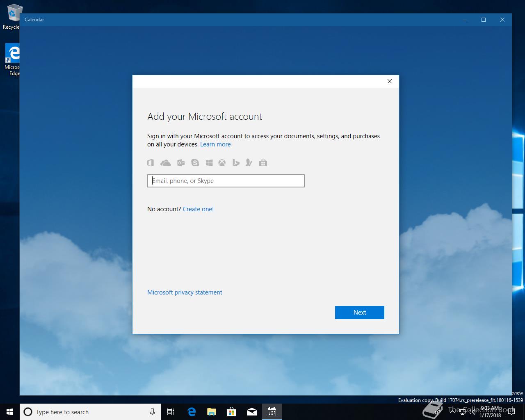Click the OneDrive cloud icon
Image resolution: width=525 pixels, height=420 pixels.
pyautogui.click(x=166, y=163)
